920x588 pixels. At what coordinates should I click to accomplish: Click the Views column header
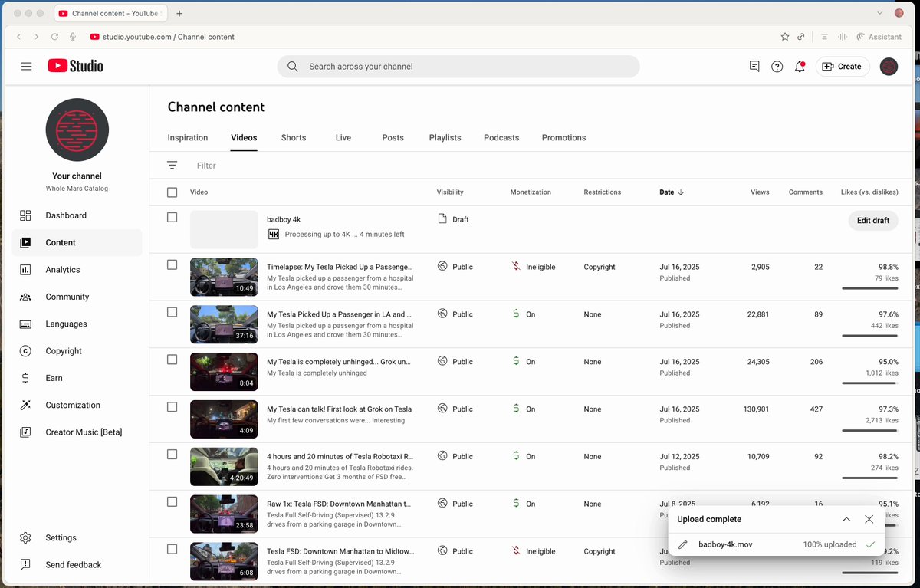click(760, 192)
